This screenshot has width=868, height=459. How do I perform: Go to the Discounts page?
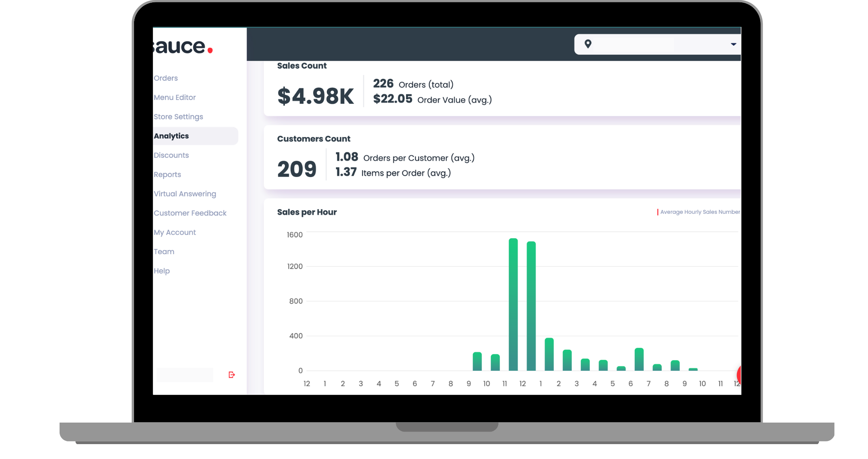[171, 155]
